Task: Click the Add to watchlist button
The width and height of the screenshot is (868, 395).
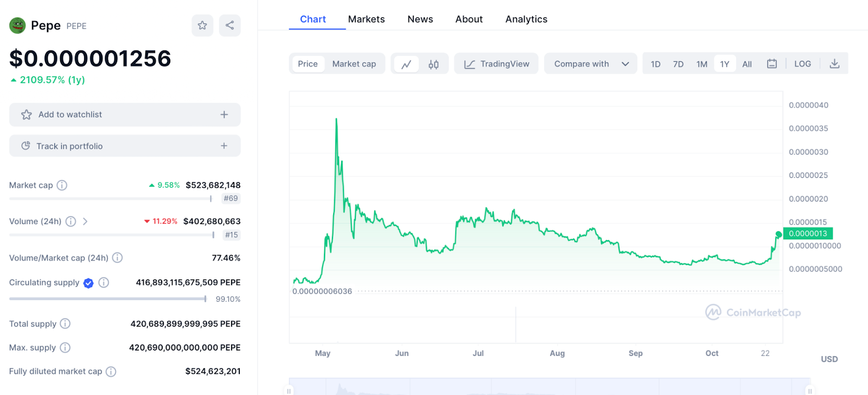Action: [x=125, y=114]
